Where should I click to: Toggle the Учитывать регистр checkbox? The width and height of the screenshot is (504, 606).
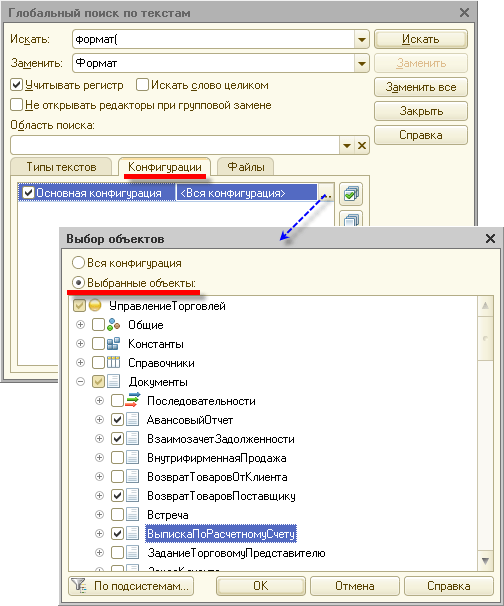[17, 85]
